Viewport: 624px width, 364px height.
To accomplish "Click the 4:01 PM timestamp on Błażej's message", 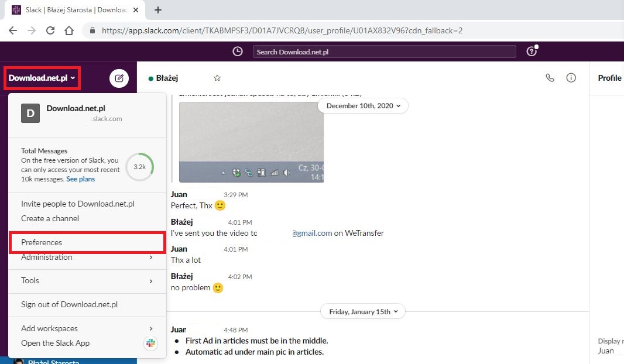I will (x=239, y=222).
